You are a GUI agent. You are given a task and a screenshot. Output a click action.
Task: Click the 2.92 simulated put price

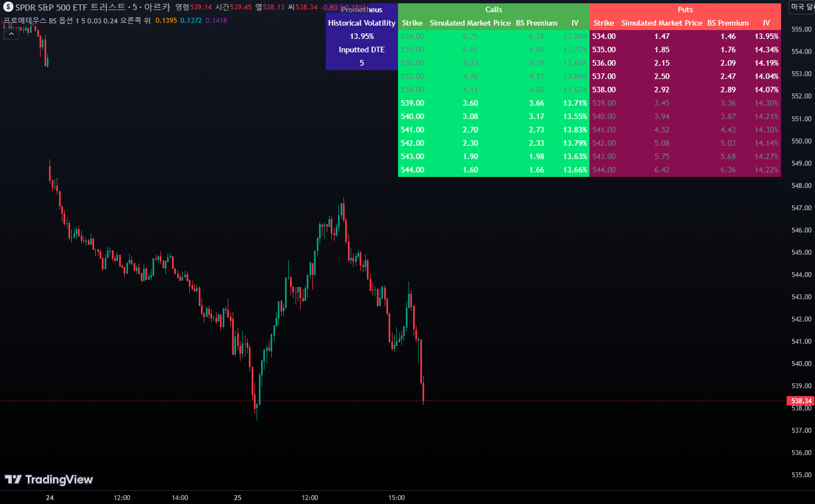coord(662,90)
